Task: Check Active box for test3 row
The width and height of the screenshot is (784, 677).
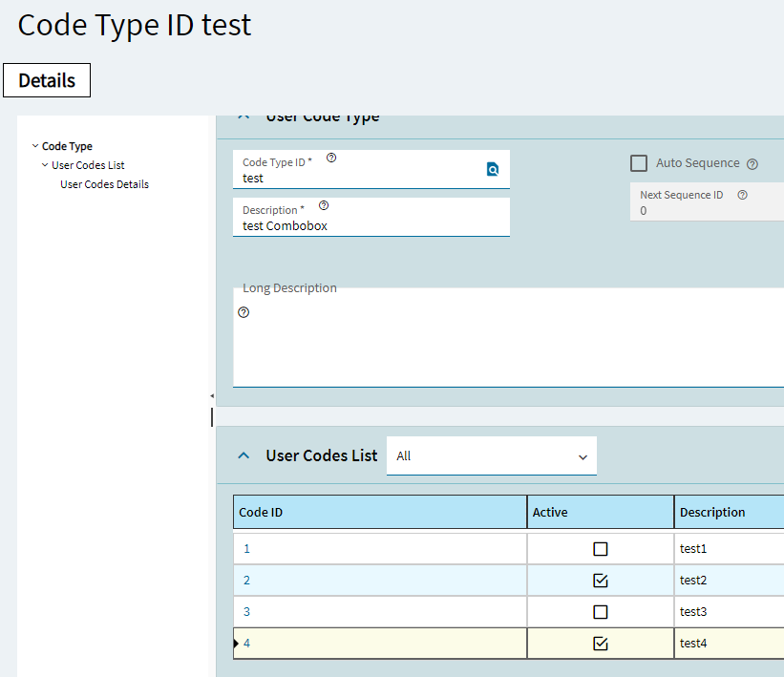Action: [x=601, y=612]
